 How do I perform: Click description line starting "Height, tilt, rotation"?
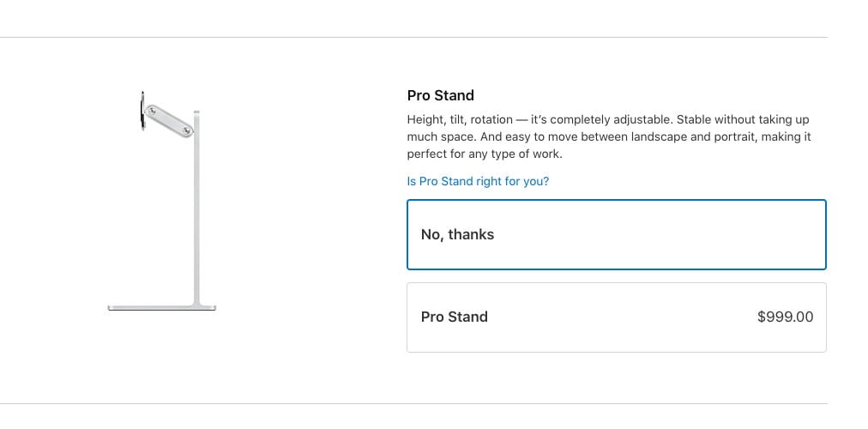click(x=608, y=119)
